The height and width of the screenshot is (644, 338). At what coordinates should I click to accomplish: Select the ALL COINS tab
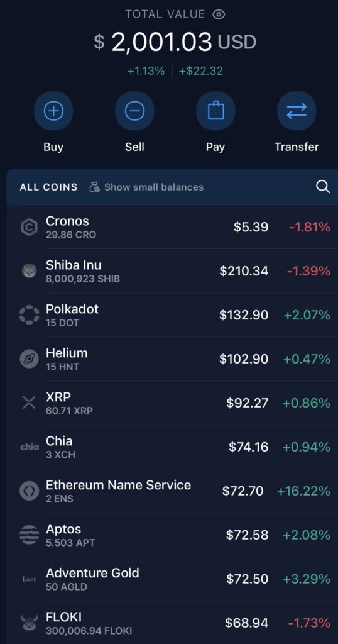point(48,187)
